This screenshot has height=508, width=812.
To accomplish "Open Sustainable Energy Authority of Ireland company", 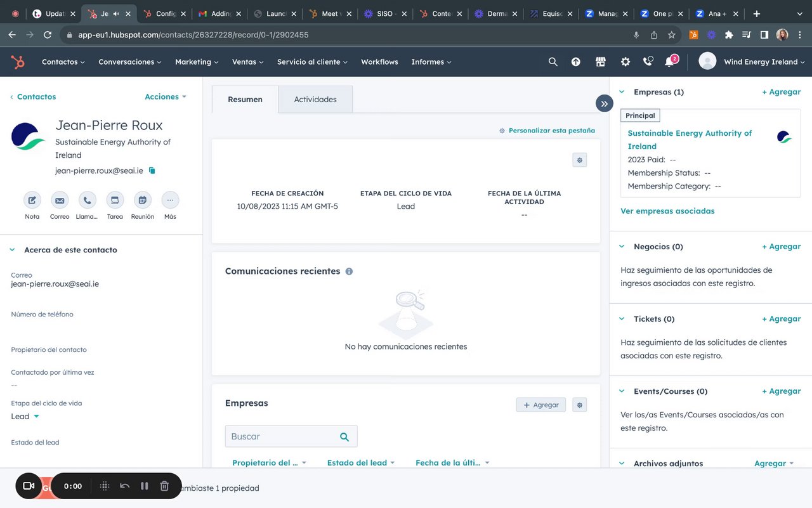I will tap(690, 140).
